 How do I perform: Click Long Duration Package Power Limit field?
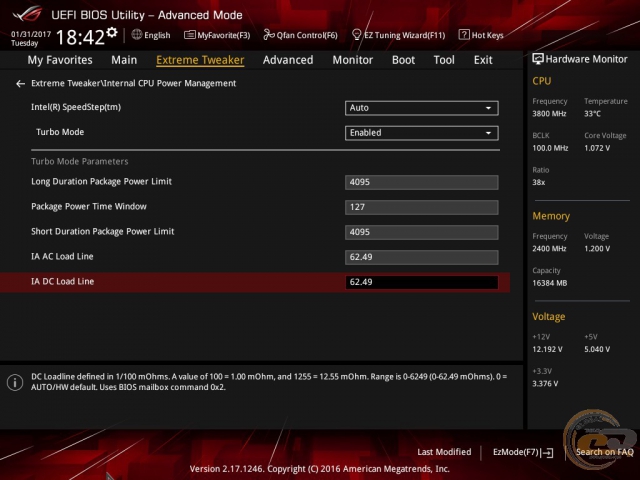tap(421, 182)
